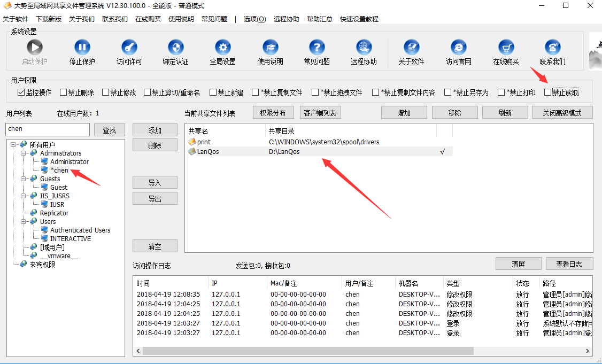
Task: Click the 权限分布 button
Action: coord(273,113)
